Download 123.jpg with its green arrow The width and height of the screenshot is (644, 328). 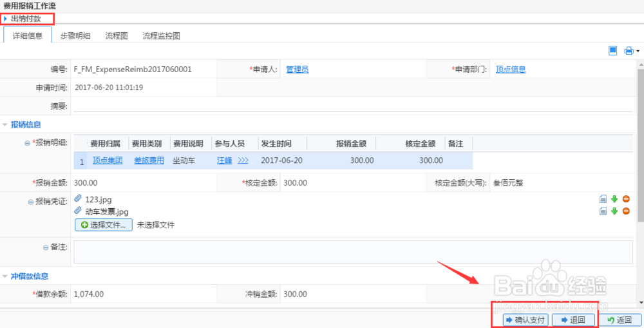pos(614,199)
